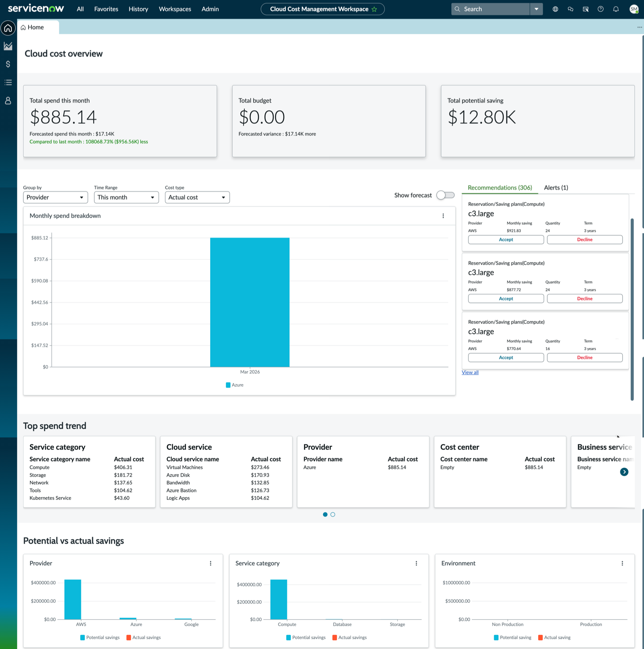Switch to Recommendations (306) tab

(500, 188)
